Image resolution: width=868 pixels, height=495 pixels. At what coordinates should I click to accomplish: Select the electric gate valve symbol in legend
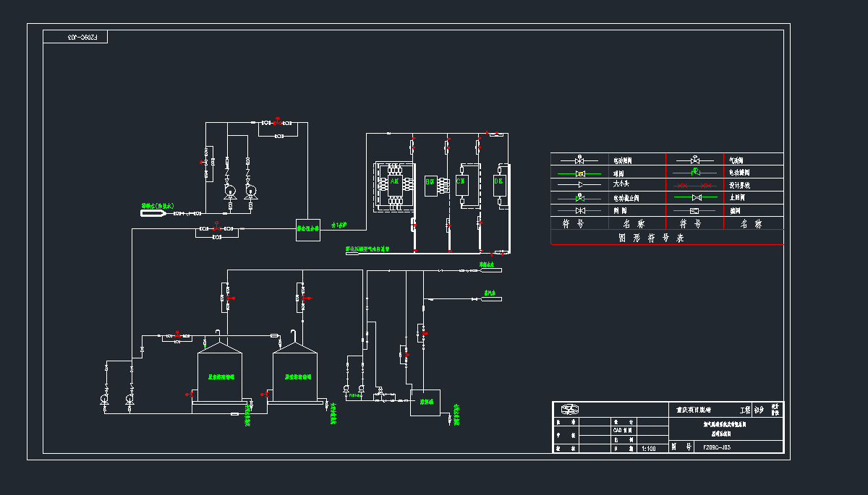579,160
